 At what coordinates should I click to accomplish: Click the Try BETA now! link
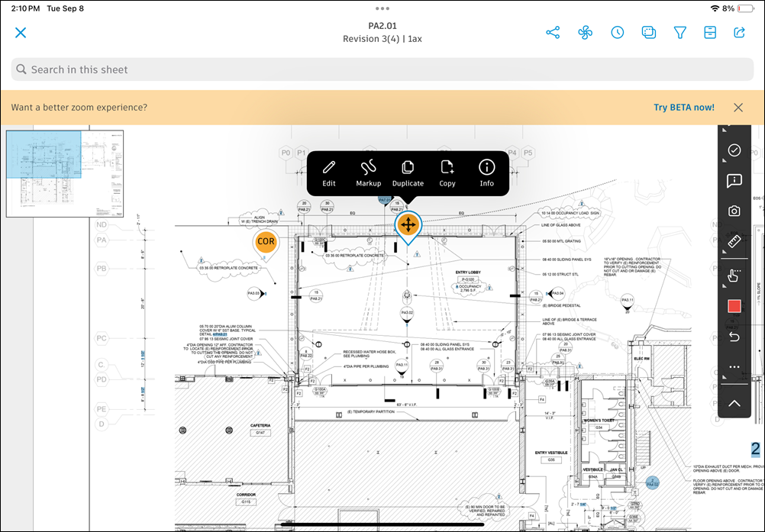pos(684,108)
